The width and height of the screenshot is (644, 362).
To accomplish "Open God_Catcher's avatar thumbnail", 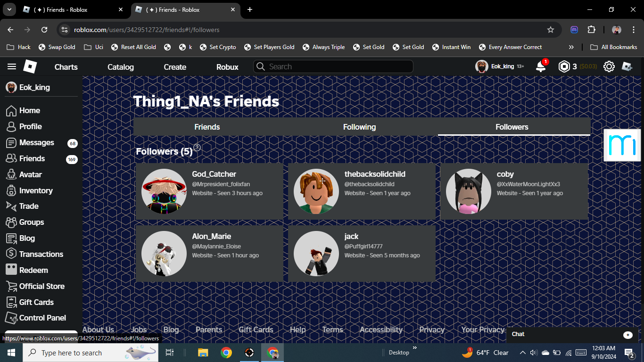I will [x=164, y=191].
